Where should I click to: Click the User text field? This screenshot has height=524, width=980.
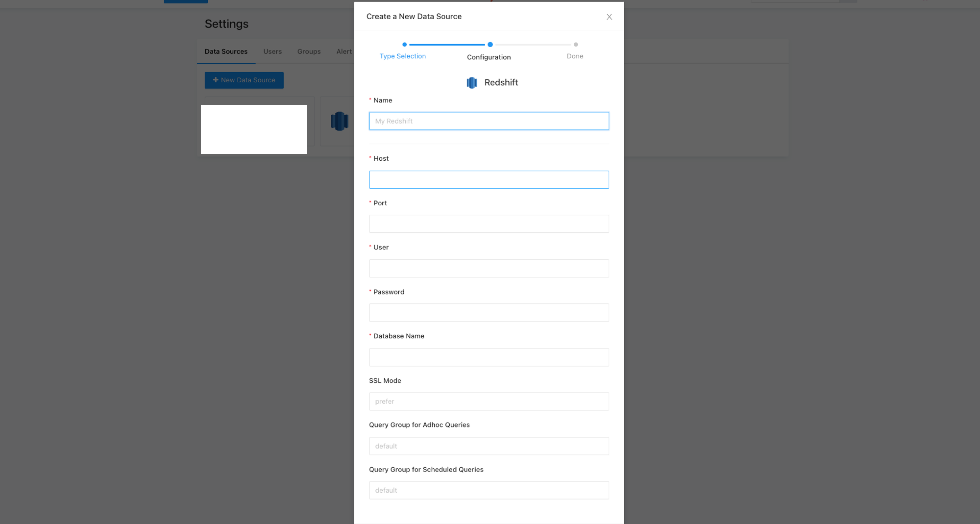tap(489, 268)
